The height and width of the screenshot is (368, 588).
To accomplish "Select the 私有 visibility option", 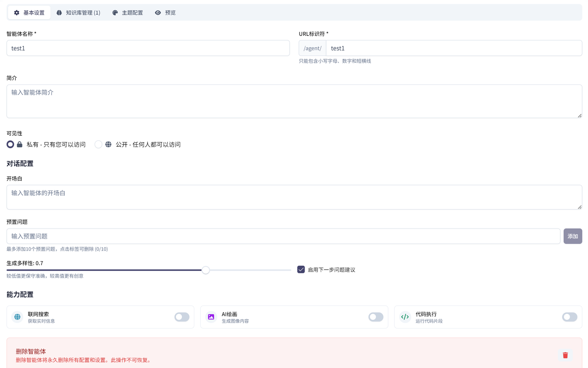I will [10, 144].
